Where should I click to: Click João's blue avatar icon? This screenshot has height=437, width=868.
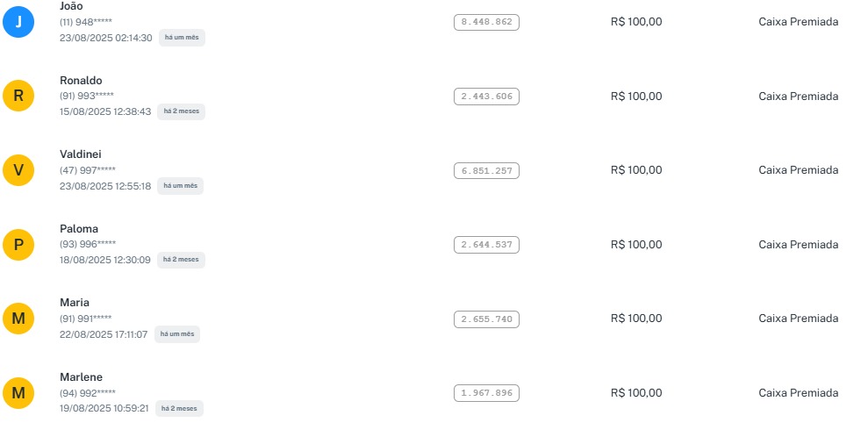coord(18,22)
